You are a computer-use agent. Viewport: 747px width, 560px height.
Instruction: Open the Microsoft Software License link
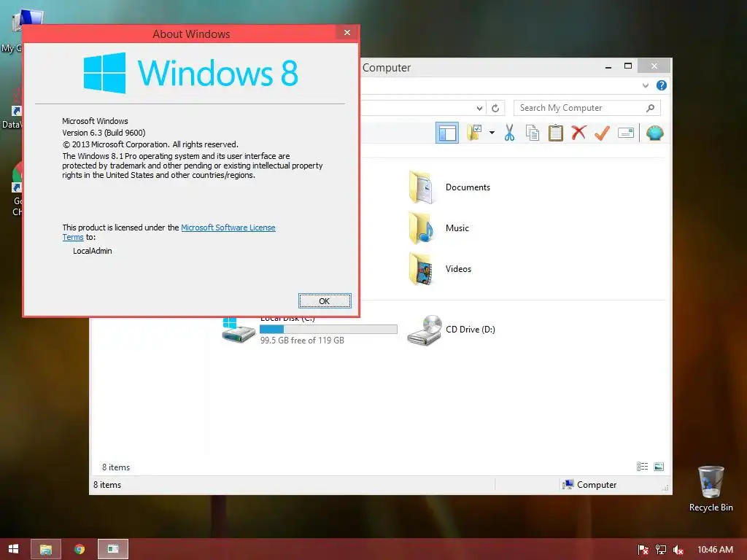[228, 227]
